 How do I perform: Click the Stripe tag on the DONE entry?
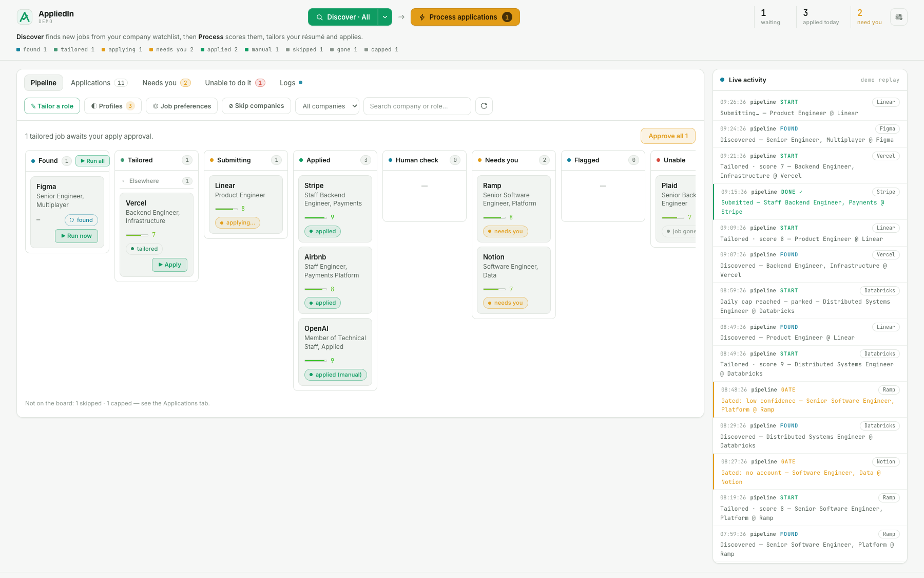click(885, 192)
